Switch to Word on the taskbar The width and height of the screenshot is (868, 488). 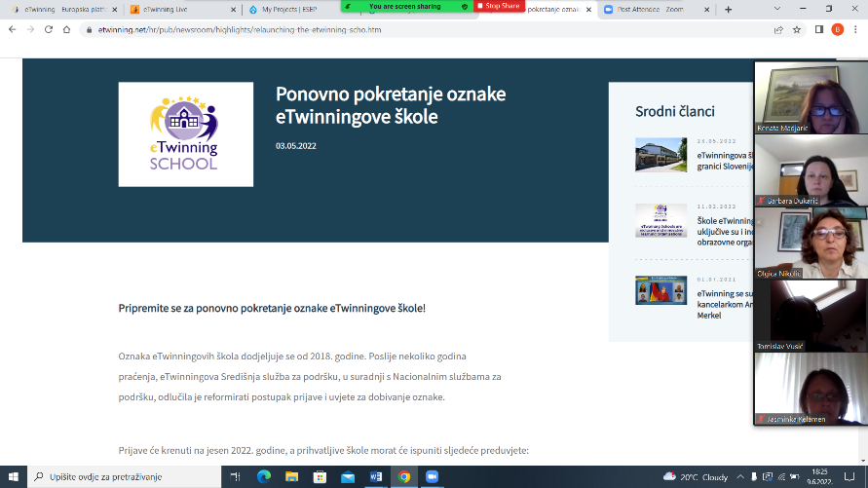tap(376, 476)
